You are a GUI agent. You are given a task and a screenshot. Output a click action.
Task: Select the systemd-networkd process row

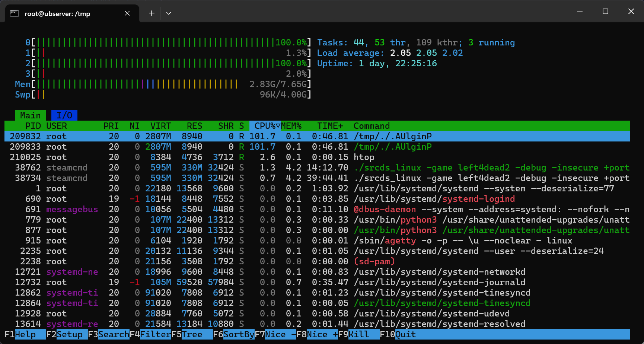(x=317, y=272)
